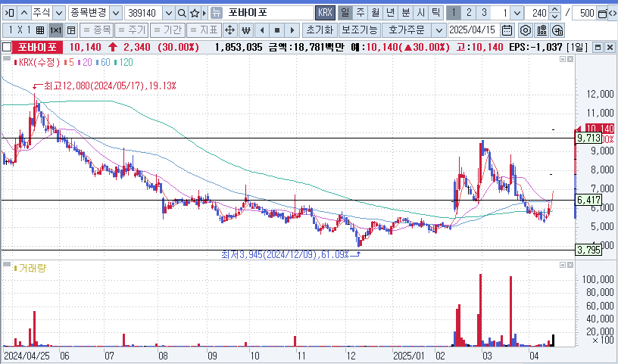Open the interval value dropdown after 3
The height and width of the screenshot is (364, 618).
517,13
